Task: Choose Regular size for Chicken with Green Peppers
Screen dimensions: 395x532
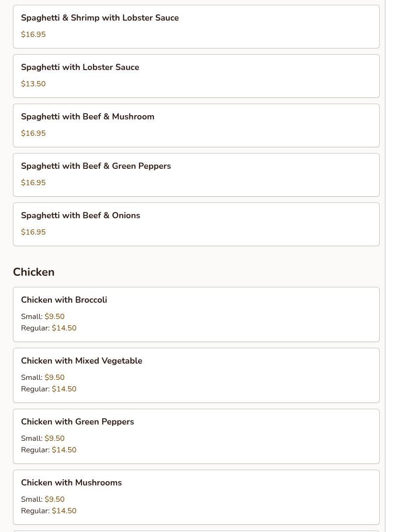Action: pyautogui.click(x=64, y=450)
